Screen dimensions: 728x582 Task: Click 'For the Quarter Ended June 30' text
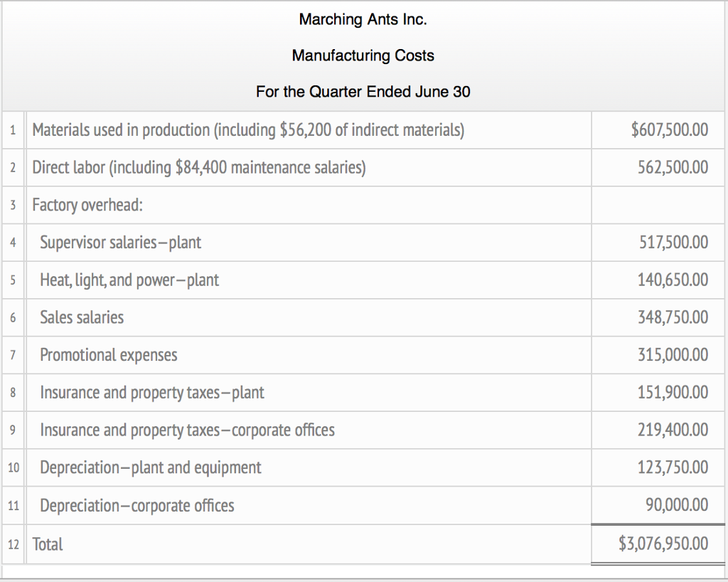363,92
